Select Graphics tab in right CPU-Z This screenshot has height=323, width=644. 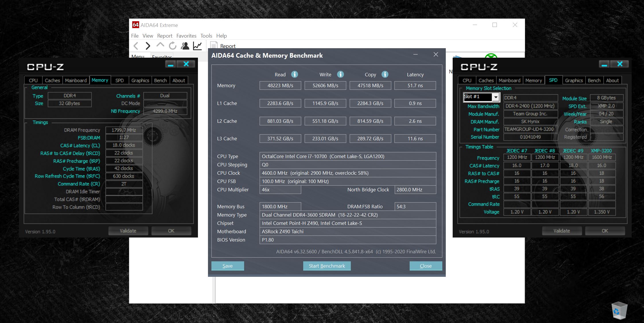click(x=574, y=80)
